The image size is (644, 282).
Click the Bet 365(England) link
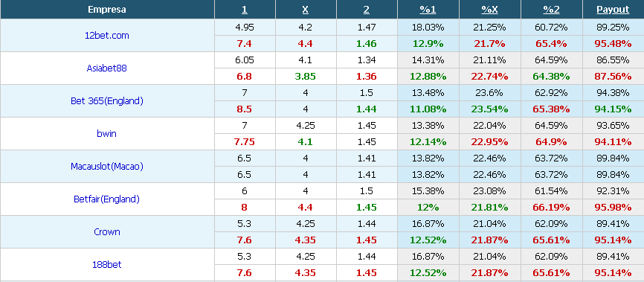[x=107, y=101]
